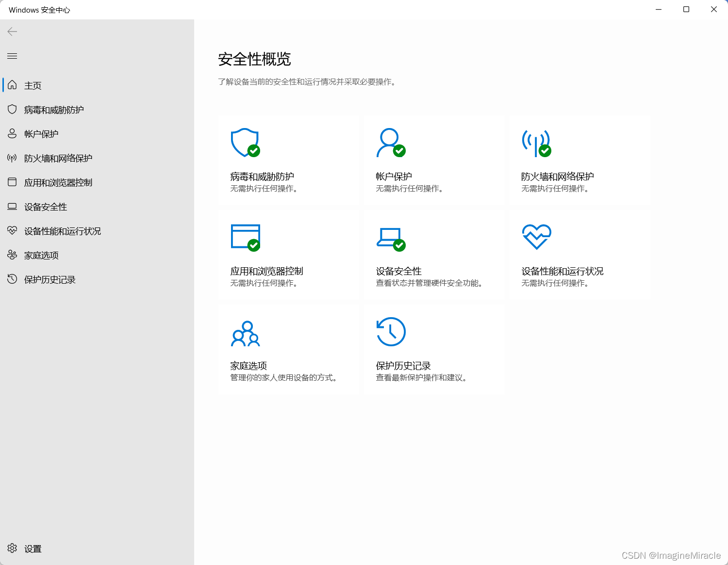Image resolution: width=728 pixels, height=565 pixels.
Task: Click the text 查看状态并管理硬件安全功能。
Action: (430, 283)
